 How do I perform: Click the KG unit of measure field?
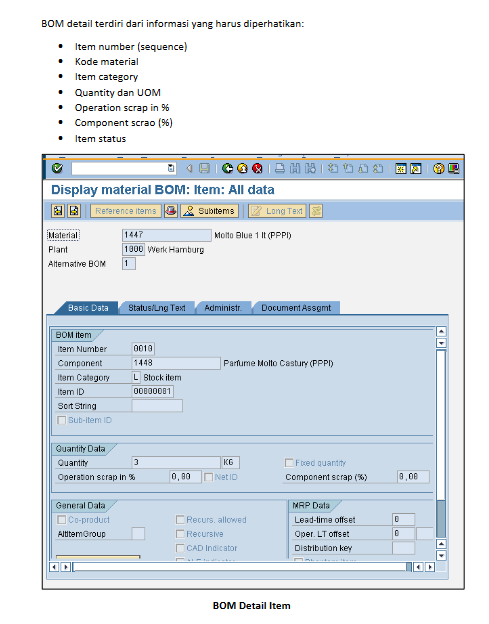pyautogui.click(x=231, y=462)
